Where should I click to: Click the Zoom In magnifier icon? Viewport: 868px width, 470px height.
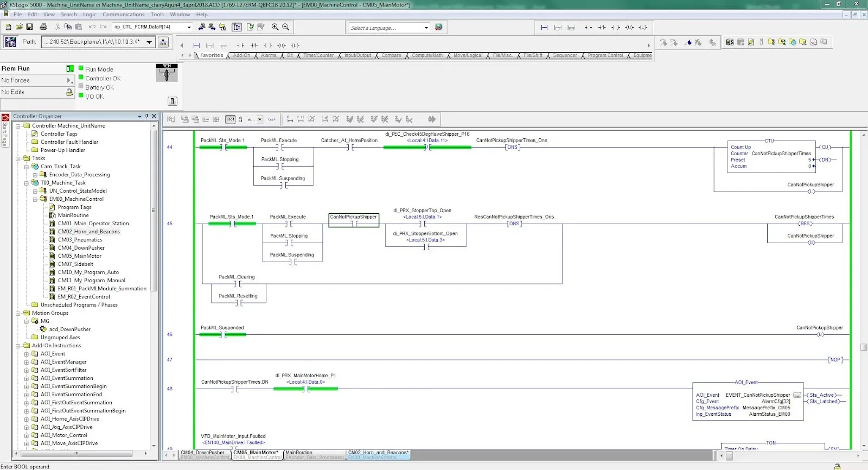[x=275, y=27]
